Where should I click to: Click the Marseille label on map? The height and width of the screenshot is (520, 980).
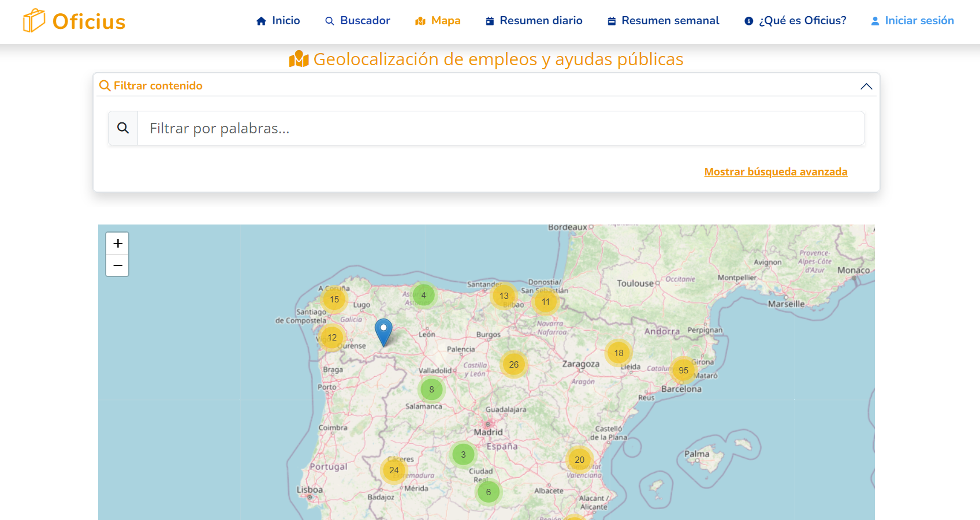[x=786, y=304]
